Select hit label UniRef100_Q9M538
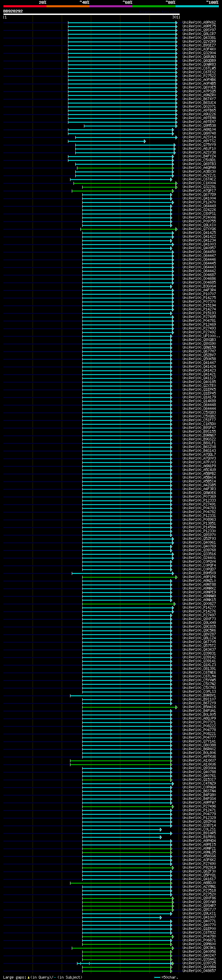 (x=199, y=125)
